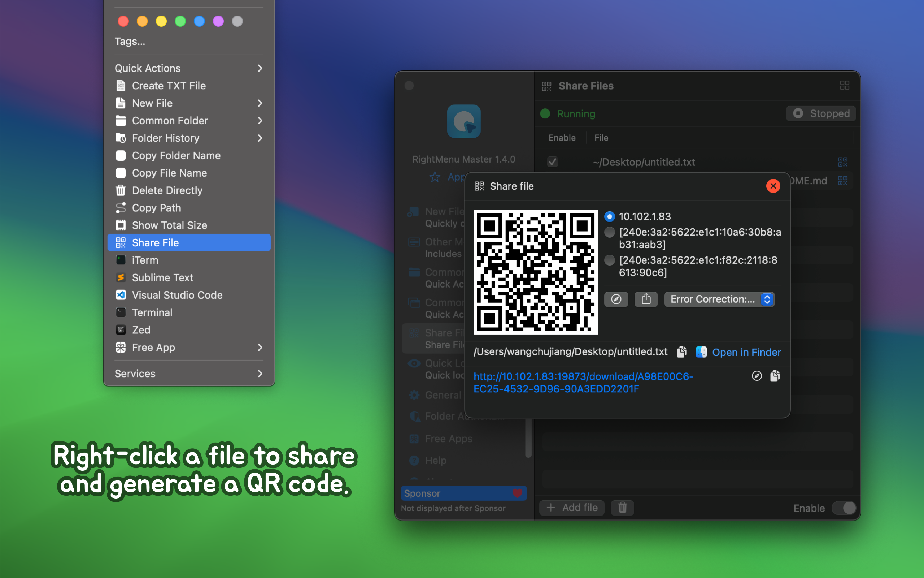Open the http://10.102.1.83:19873 download link
The width and height of the screenshot is (924, 578).
point(583,383)
